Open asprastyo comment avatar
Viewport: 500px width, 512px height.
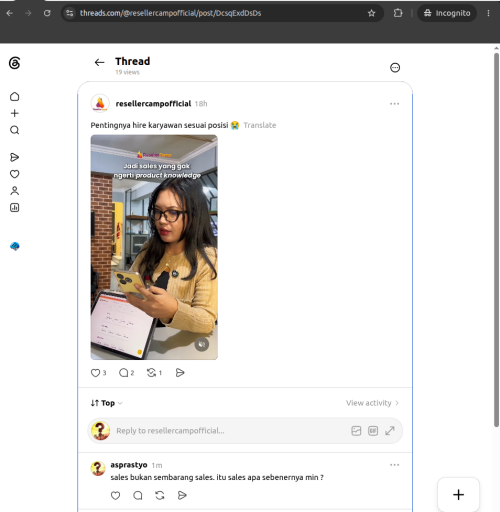point(98,468)
